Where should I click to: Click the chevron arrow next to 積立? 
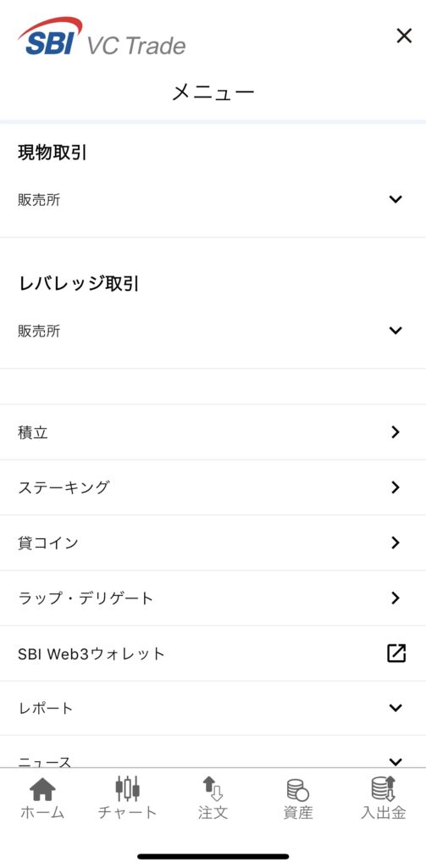click(x=395, y=432)
